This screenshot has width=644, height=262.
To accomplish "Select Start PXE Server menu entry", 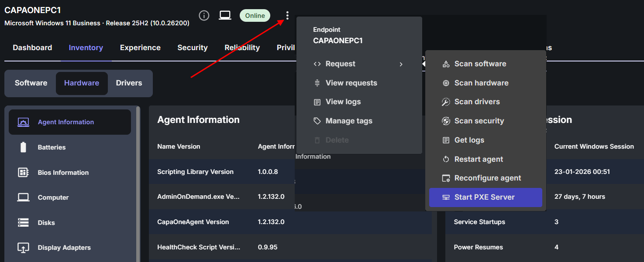I will (486, 197).
